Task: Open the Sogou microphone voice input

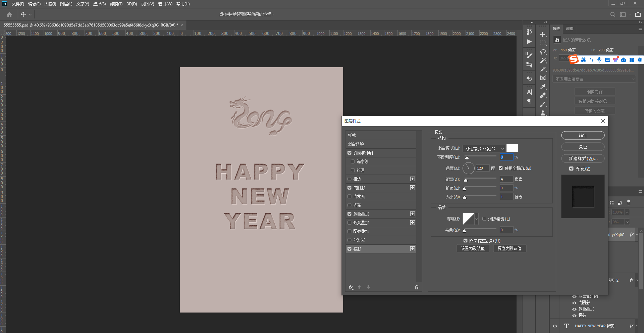Action: click(x=599, y=60)
